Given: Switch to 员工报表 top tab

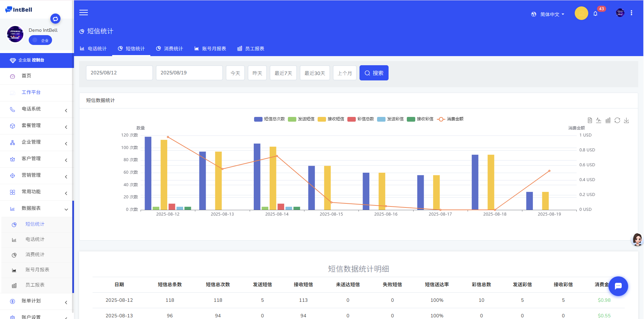Looking at the screenshot, I should pyautogui.click(x=251, y=49).
